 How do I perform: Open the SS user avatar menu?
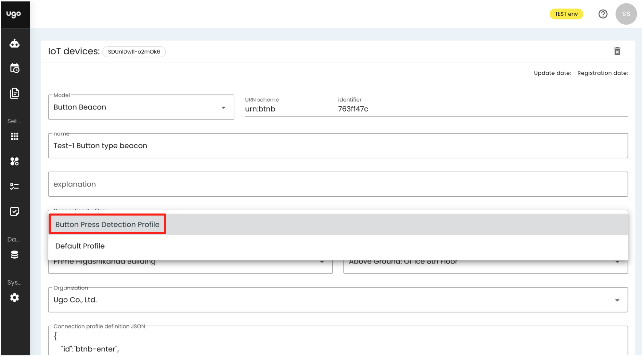coord(626,14)
